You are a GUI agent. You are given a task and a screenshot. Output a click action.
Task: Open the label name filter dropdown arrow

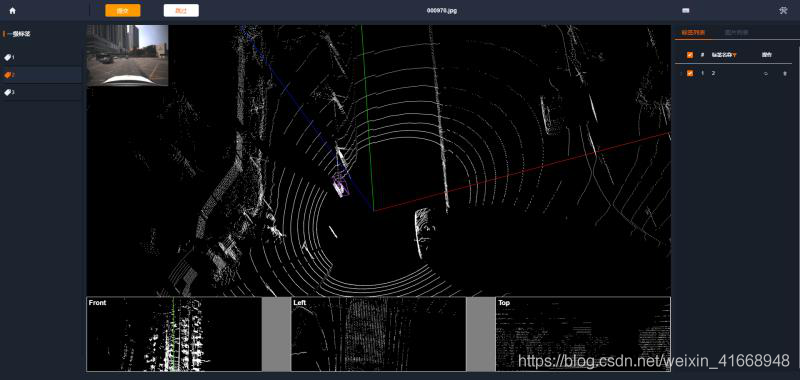tap(734, 55)
